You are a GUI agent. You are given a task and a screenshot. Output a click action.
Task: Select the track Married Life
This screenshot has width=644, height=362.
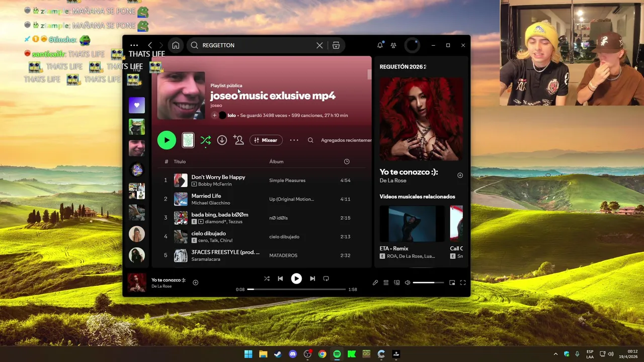[206, 196]
